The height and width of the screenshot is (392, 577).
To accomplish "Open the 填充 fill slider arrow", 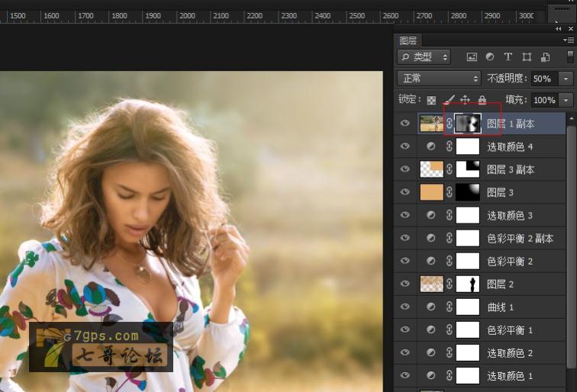I will pos(566,100).
